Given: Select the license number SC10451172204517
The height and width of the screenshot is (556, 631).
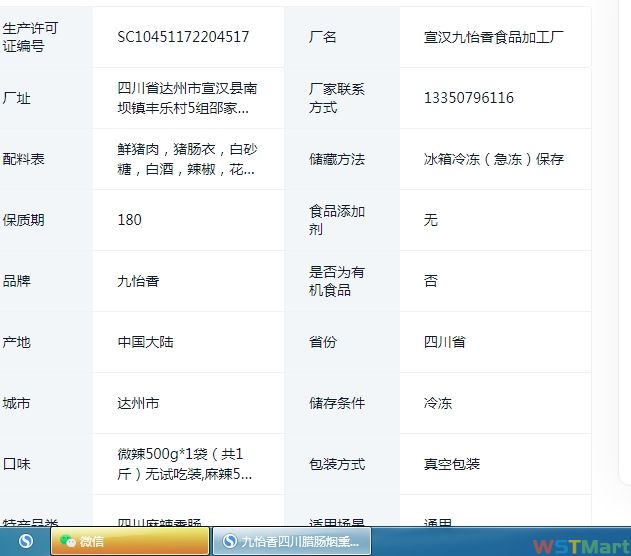Looking at the screenshot, I should [183, 37].
